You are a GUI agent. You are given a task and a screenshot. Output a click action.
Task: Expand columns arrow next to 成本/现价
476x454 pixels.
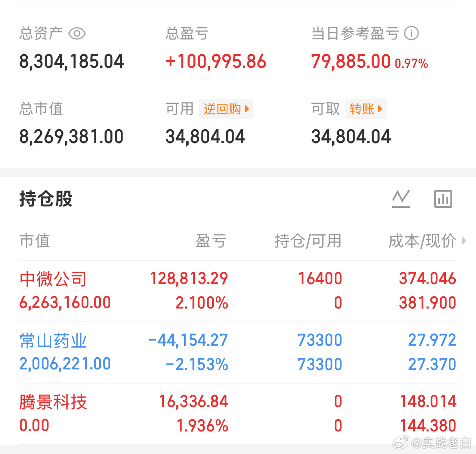pos(464,241)
